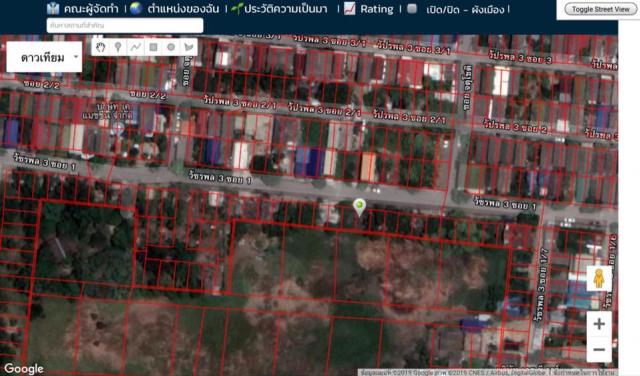Click the dropdown arrow beside ดาวเทียม
Screen dimensions: 640x376
pyautogui.click(x=76, y=57)
